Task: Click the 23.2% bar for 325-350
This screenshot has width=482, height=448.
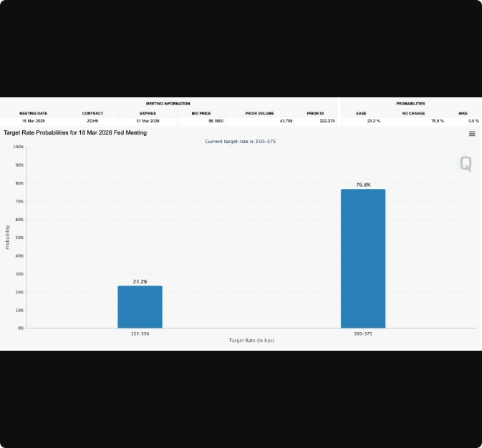Action: pos(140,306)
